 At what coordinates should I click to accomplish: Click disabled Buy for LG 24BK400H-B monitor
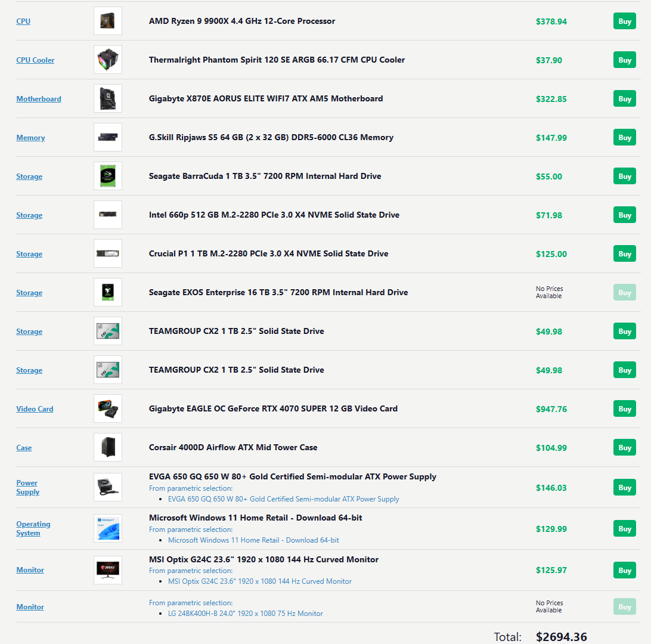[624, 606]
